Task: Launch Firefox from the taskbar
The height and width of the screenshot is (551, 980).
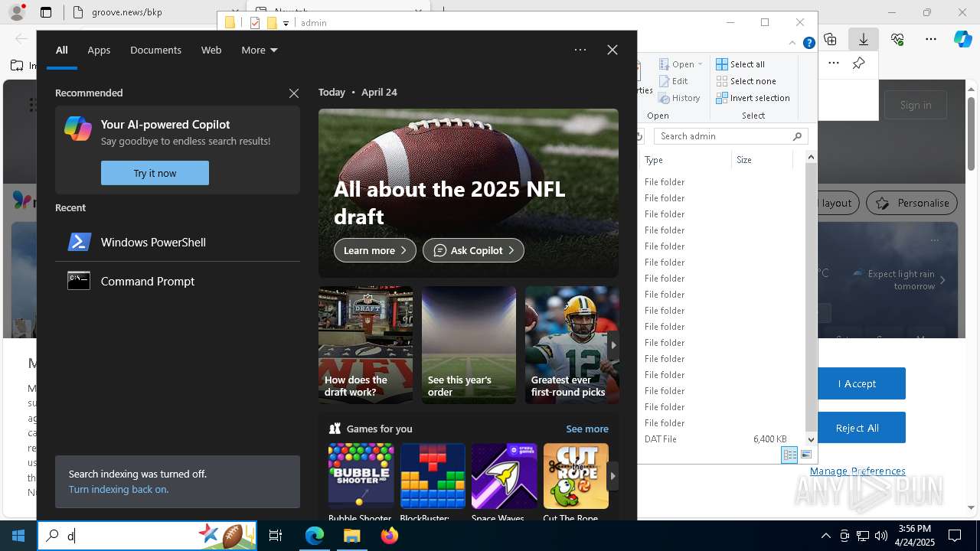Action: (389, 536)
